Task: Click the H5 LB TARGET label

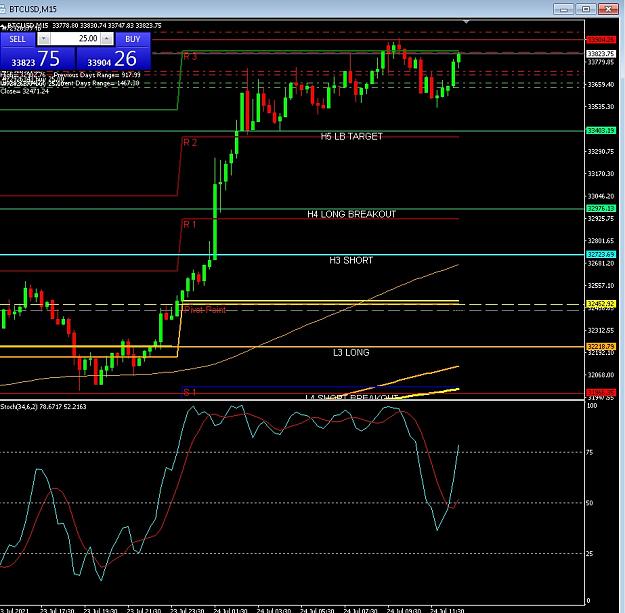Action: coord(352,136)
